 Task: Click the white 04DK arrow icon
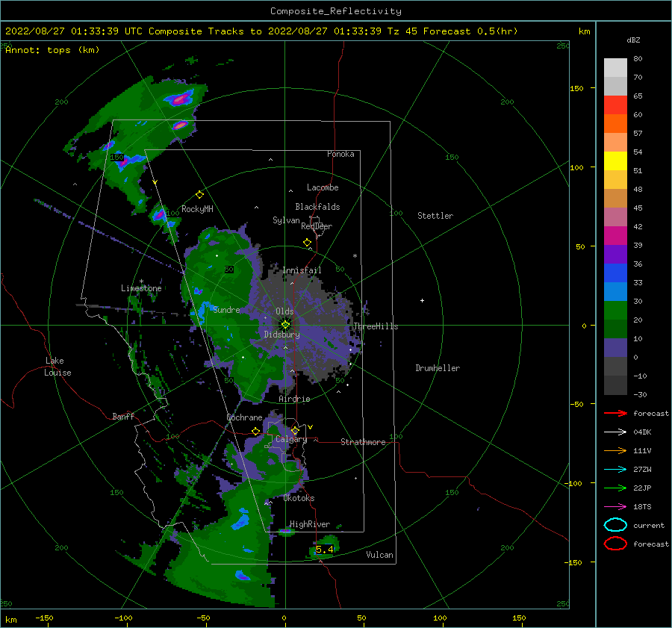coord(615,432)
